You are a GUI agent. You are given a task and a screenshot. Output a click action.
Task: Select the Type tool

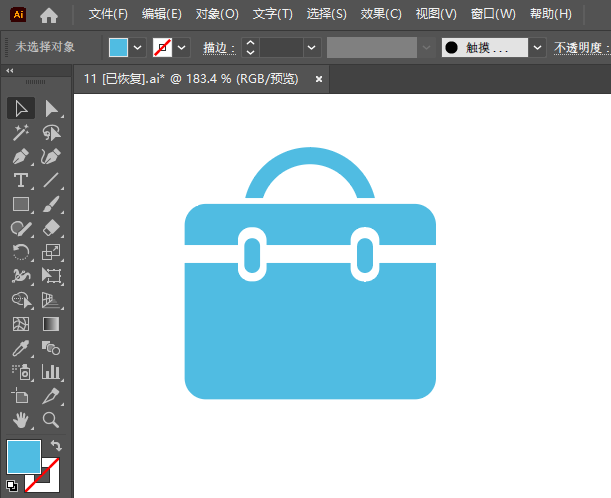[21, 180]
